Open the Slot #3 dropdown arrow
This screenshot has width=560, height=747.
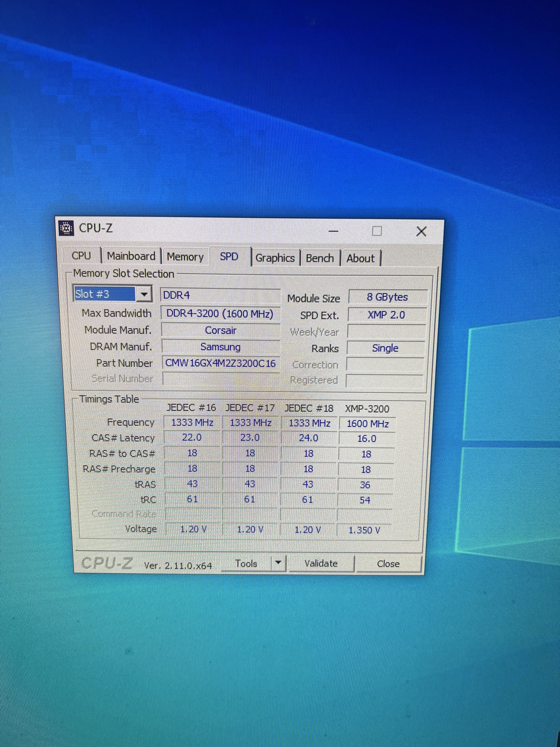(x=144, y=294)
